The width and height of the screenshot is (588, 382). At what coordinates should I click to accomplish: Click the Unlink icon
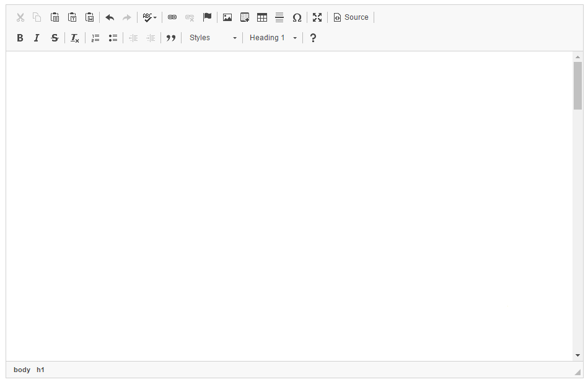click(x=190, y=17)
